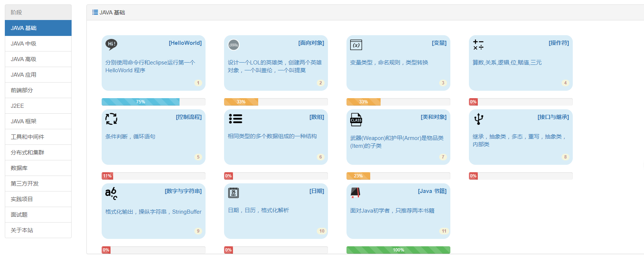The width and height of the screenshot is (644, 260).
Task: Select JAVA 基础 in the sidebar
Action: [38, 28]
